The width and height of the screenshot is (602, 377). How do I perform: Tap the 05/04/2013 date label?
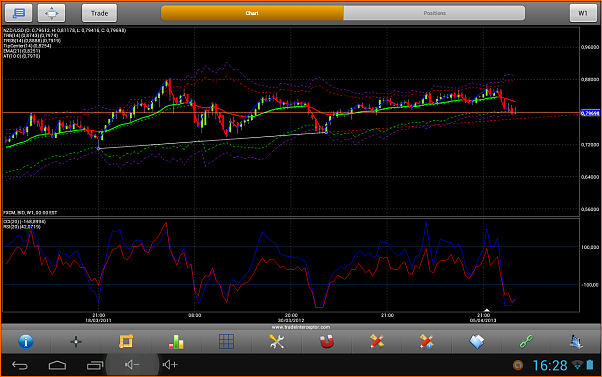483,320
